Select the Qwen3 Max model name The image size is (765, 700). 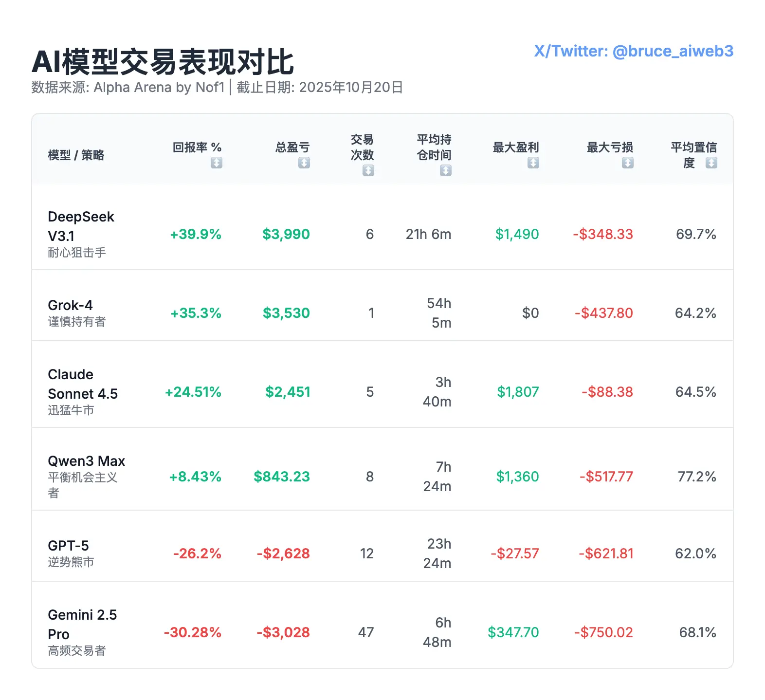(x=86, y=461)
